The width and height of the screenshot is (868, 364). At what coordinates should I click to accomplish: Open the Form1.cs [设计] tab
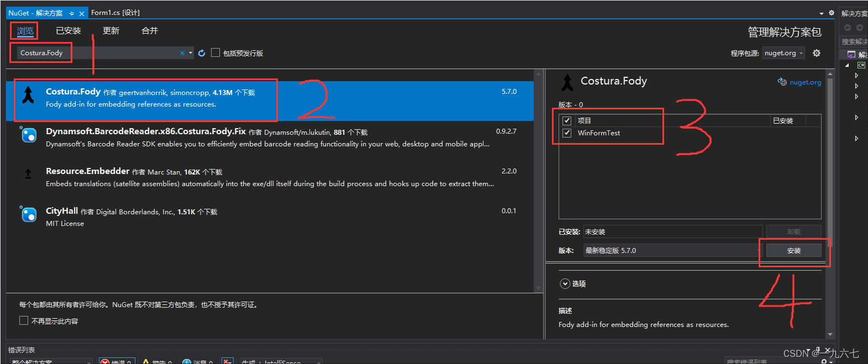(x=115, y=13)
